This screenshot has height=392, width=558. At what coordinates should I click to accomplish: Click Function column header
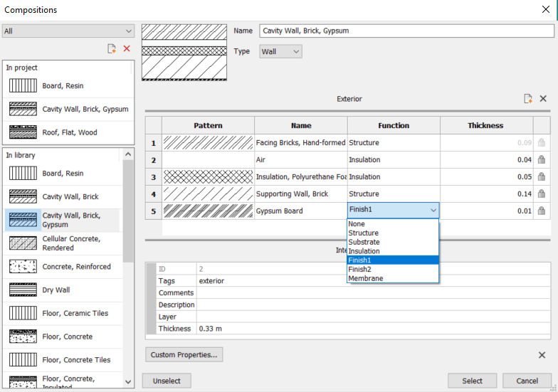[394, 125]
